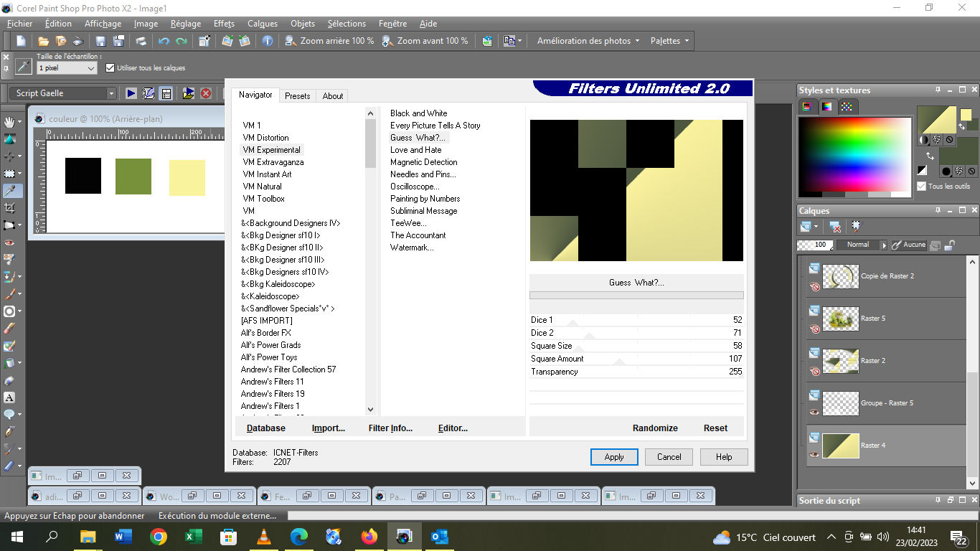Toggle visibility eye of Raster 2 layer
This screenshot has width=980, height=551.
[814, 372]
